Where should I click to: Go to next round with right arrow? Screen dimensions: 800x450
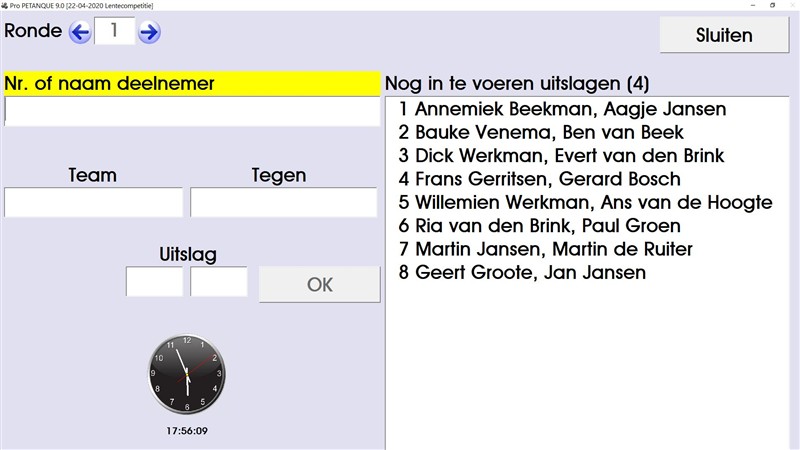click(x=149, y=32)
